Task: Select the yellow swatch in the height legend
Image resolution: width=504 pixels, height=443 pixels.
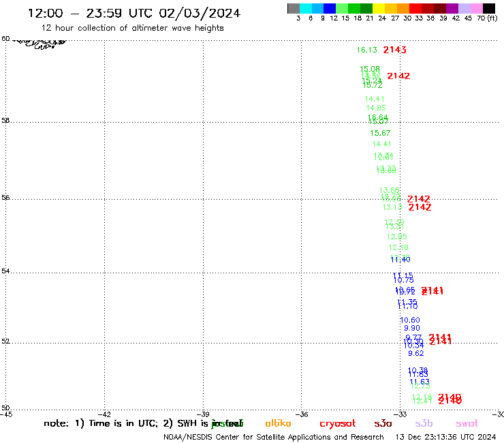Action: (379, 8)
